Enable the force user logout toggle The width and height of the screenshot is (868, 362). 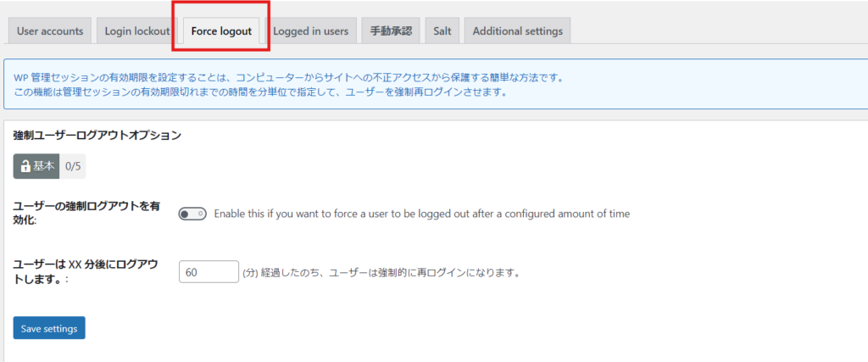tap(192, 214)
